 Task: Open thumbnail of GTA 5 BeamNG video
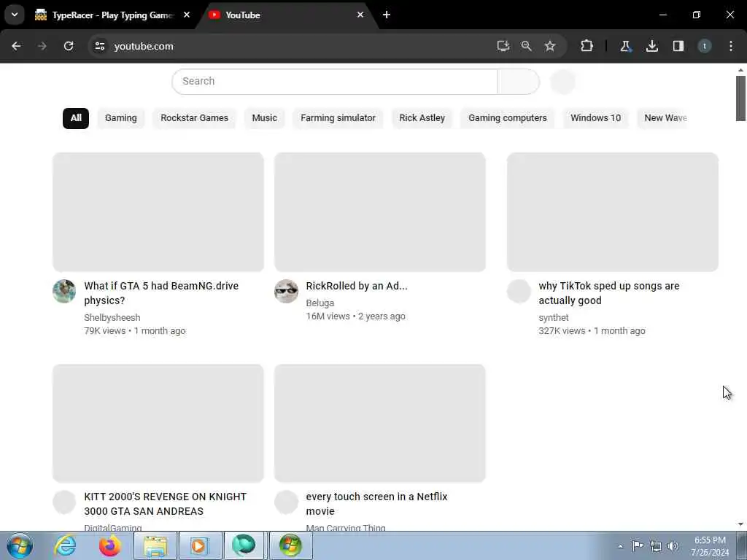coord(158,212)
